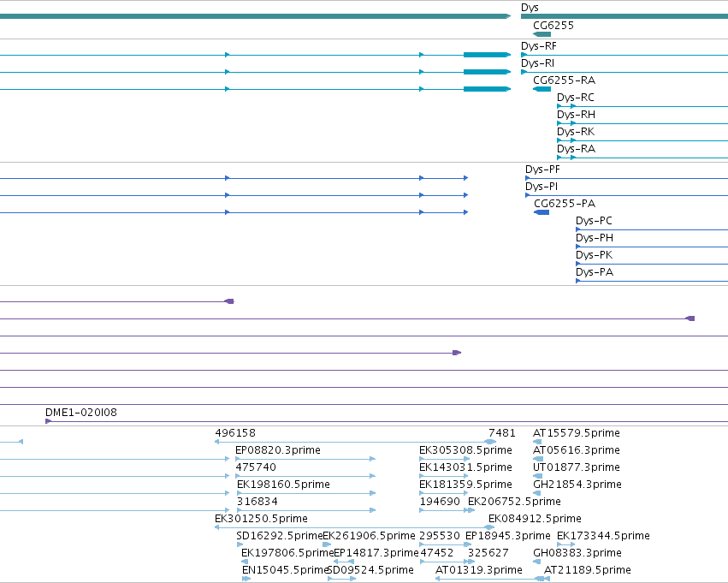728x583 pixels.
Task: Select feature 496158
Action: coord(235,433)
